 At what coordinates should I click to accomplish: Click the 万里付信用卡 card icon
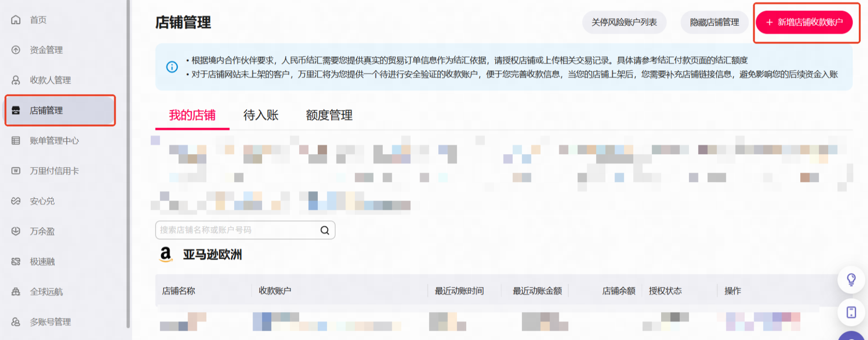16,171
